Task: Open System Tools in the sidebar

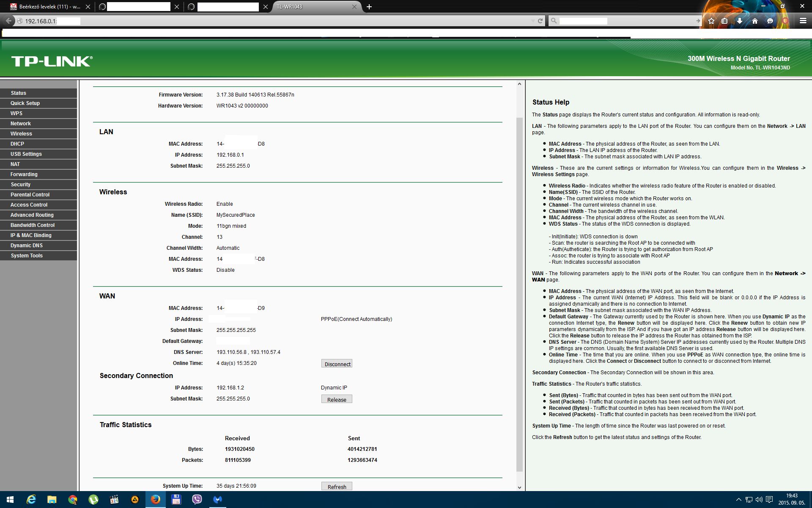Action: (27, 256)
